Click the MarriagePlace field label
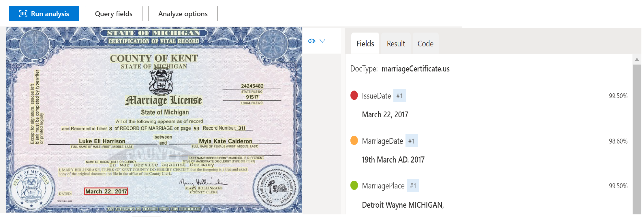 coord(383,186)
